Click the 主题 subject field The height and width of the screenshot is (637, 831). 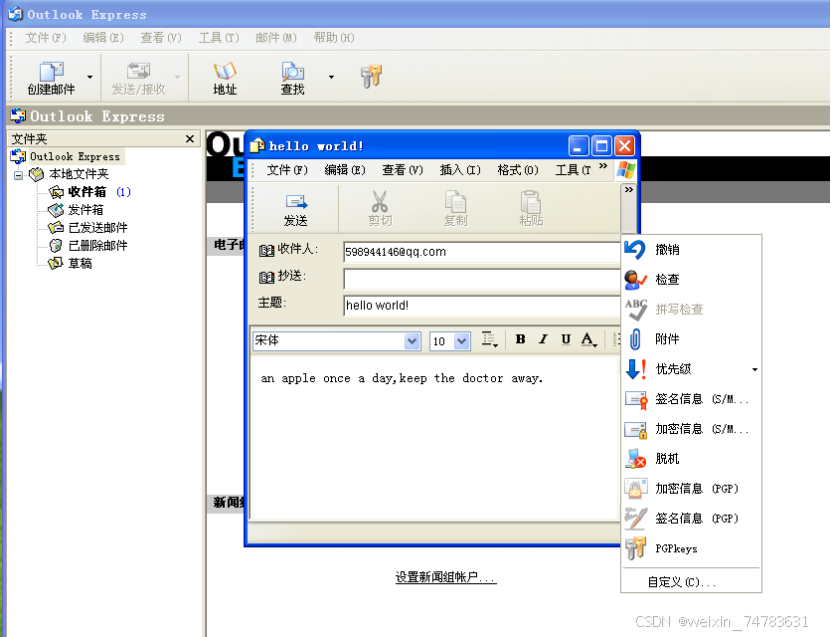[481, 306]
